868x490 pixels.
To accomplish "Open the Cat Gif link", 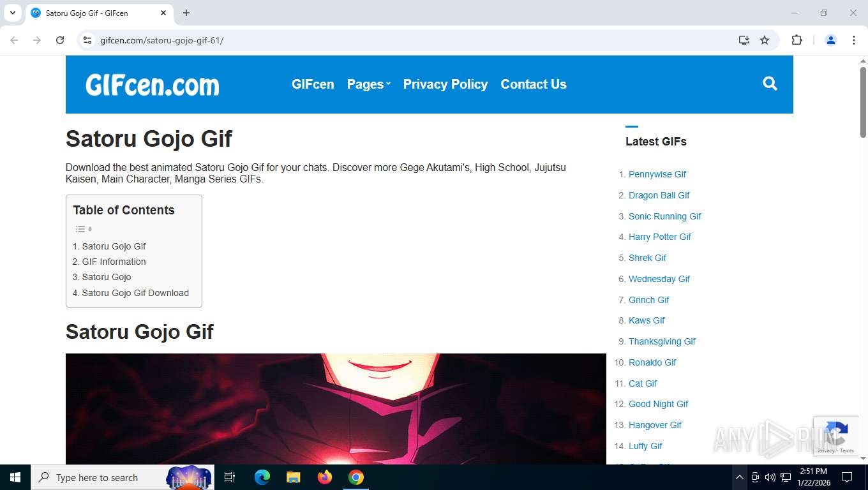I will pos(643,383).
